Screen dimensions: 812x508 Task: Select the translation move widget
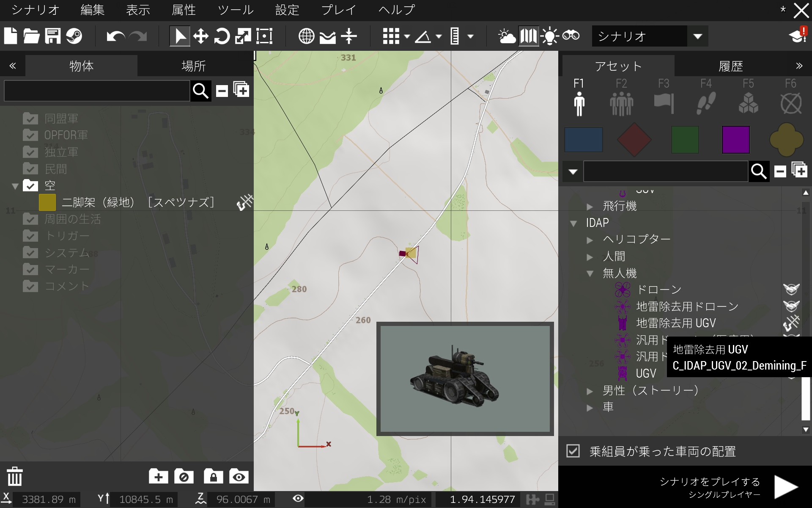point(200,36)
